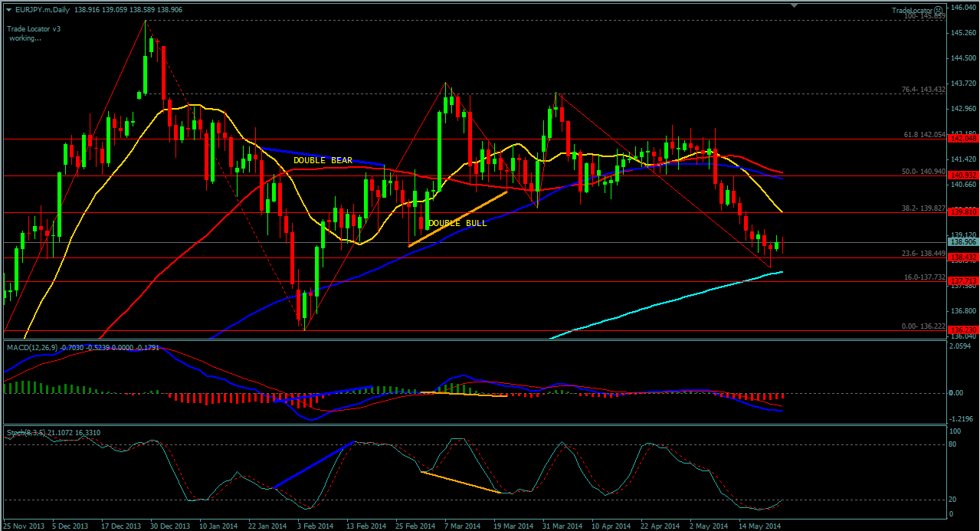Select the 76.4- 143.432 Fibonacci label
This screenshot has height=531, width=980.
tap(923, 90)
